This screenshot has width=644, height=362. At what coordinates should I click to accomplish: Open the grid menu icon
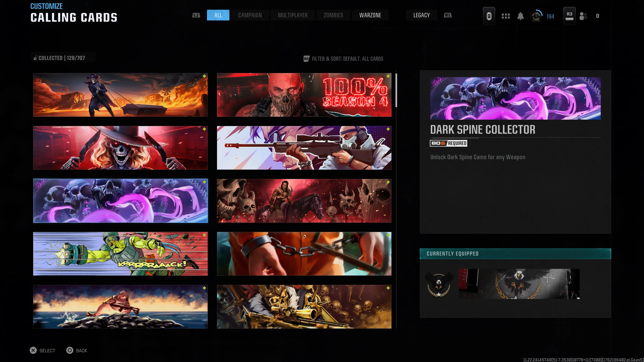click(505, 16)
